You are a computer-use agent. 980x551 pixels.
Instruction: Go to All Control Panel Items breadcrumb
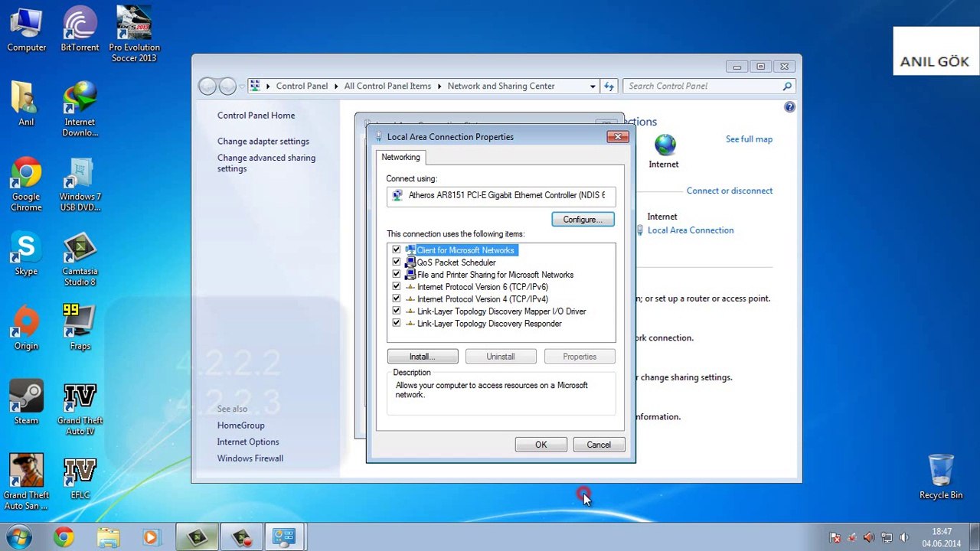coord(387,86)
